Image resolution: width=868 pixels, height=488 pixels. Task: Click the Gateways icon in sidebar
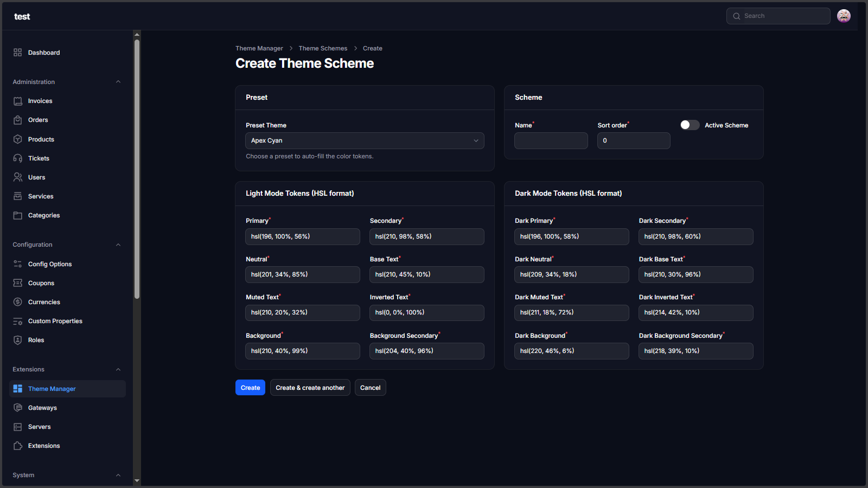pyautogui.click(x=18, y=408)
